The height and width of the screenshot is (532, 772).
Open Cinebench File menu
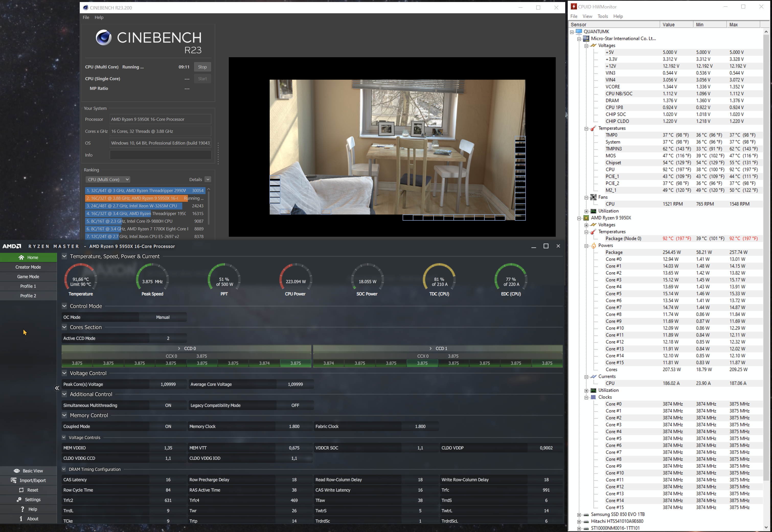(x=86, y=17)
